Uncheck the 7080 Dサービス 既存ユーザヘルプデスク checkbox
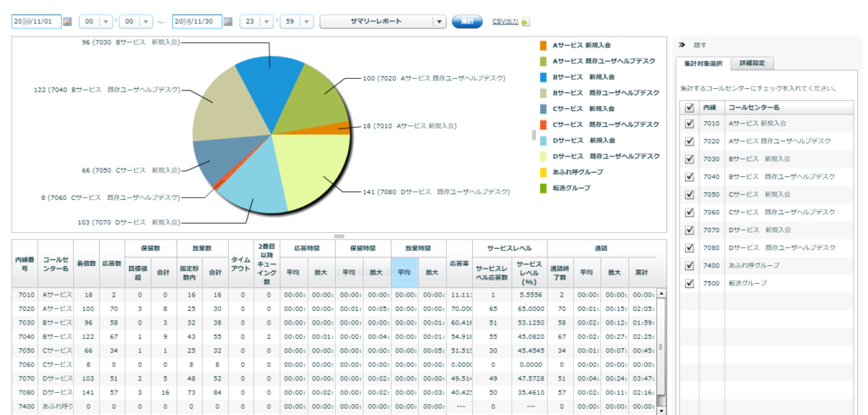This screenshot has height=415, width=868. tap(689, 247)
